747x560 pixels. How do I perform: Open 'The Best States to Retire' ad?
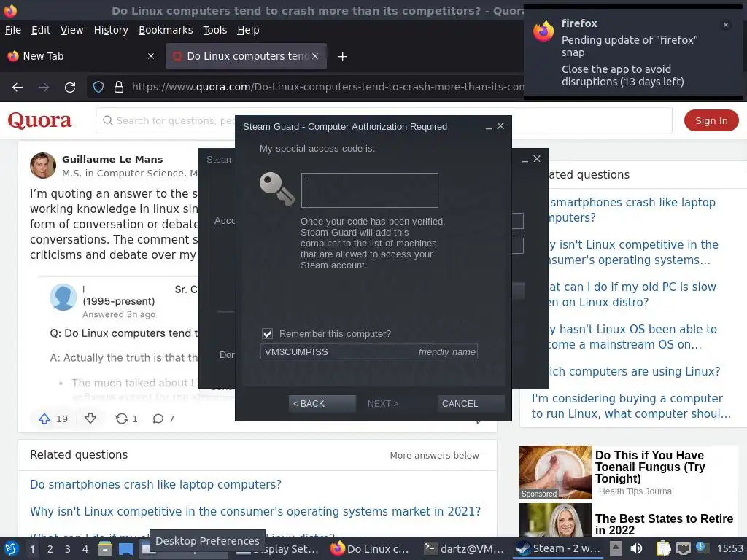coord(664,524)
